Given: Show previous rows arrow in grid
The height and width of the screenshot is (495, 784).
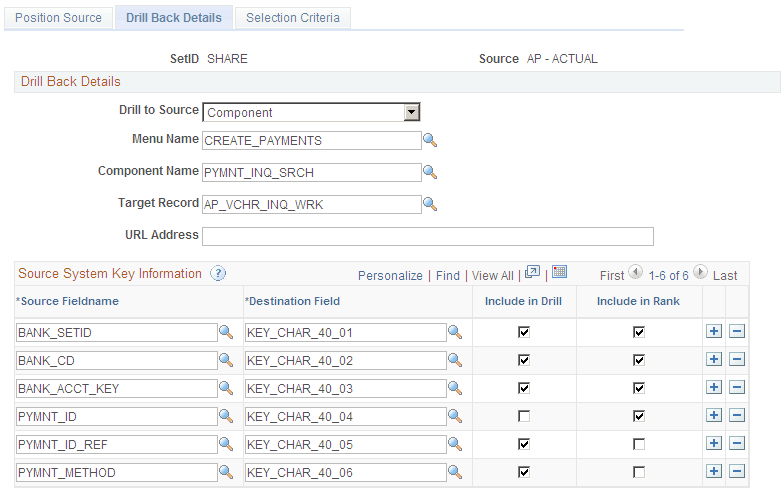Looking at the screenshot, I should pyautogui.click(x=636, y=272).
